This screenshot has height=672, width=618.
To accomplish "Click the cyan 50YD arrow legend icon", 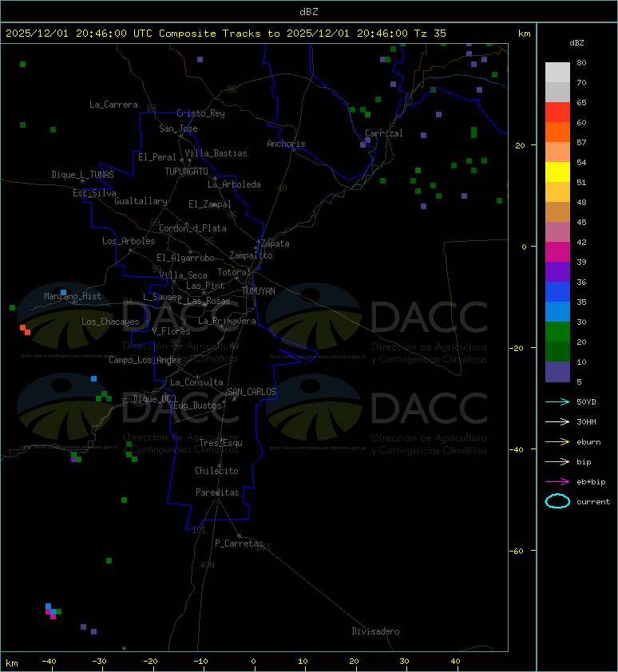I will point(557,402).
